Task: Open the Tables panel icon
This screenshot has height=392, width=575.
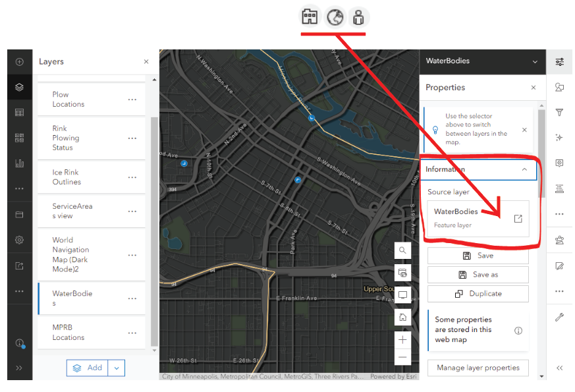Action: point(19,113)
